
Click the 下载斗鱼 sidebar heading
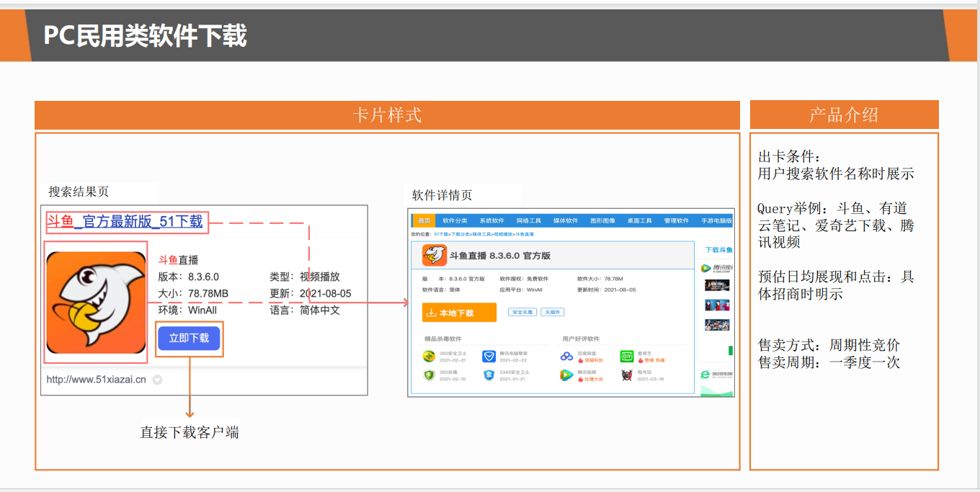pyautogui.click(x=719, y=250)
